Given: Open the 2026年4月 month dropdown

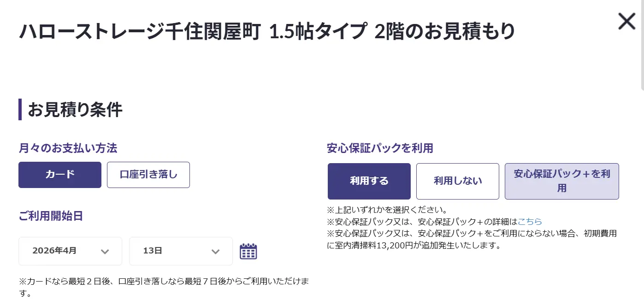Looking at the screenshot, I should coord(70,251).
